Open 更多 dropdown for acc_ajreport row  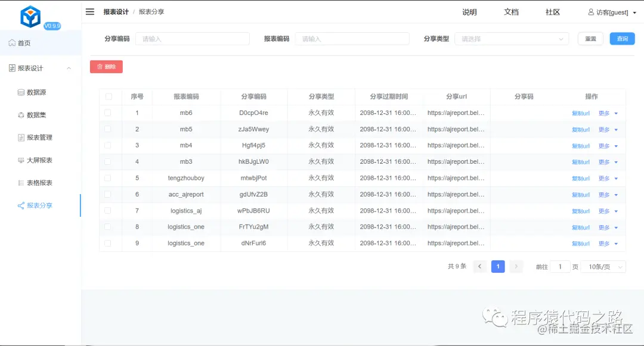click(608, 195)
